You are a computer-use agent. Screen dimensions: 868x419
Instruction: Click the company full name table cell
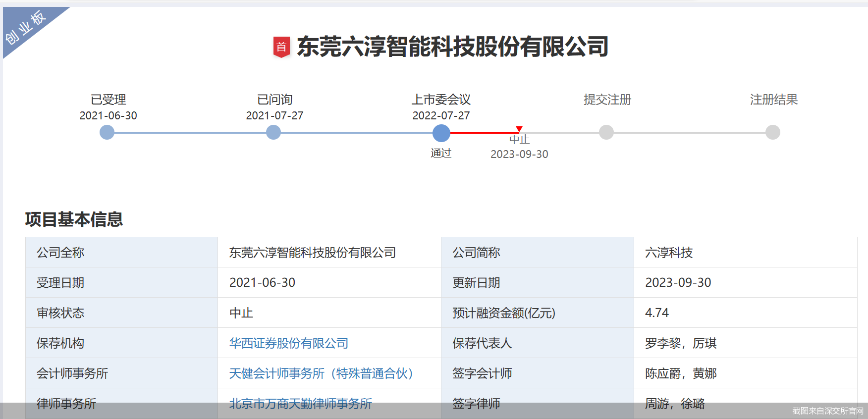(x=329, y=252)
